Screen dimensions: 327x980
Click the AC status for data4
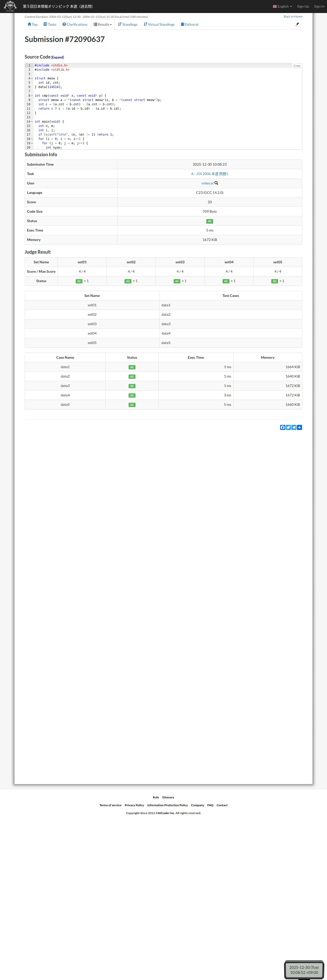(x=132, y=396)
